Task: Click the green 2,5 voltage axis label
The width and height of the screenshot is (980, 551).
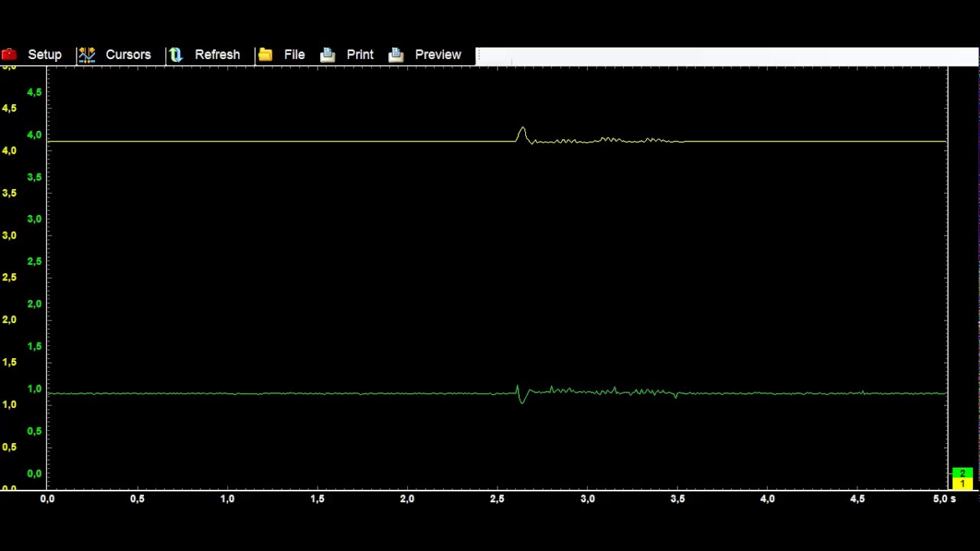Action: tap(34, 262)
